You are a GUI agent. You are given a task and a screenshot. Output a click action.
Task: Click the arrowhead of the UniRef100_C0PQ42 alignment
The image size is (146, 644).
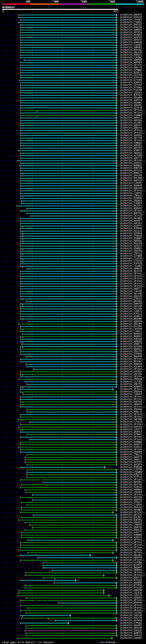69,623
